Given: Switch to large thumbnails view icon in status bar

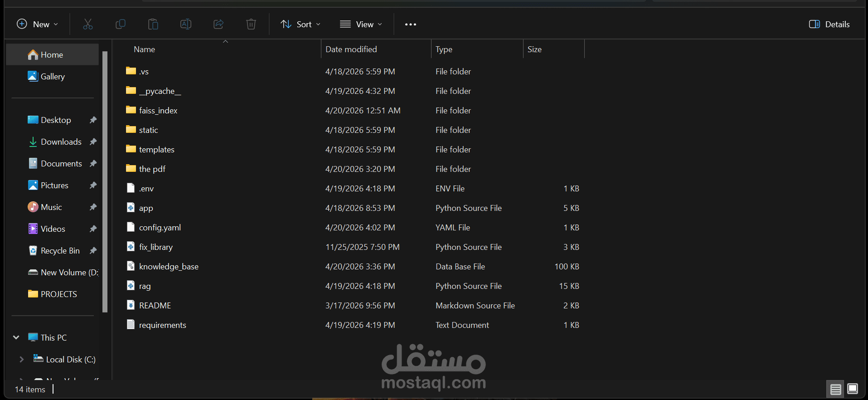Looking at the screenshot, I should tap(853, 389).
